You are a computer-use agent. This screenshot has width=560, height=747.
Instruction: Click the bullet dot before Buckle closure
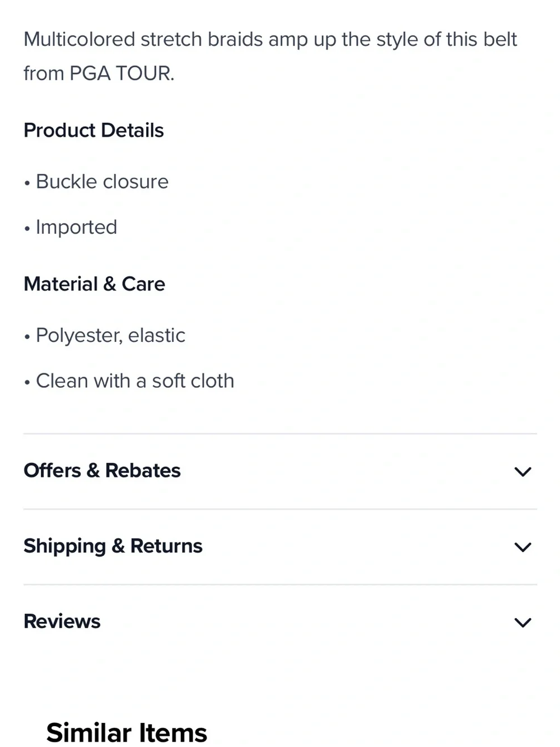tap(27, 183)
